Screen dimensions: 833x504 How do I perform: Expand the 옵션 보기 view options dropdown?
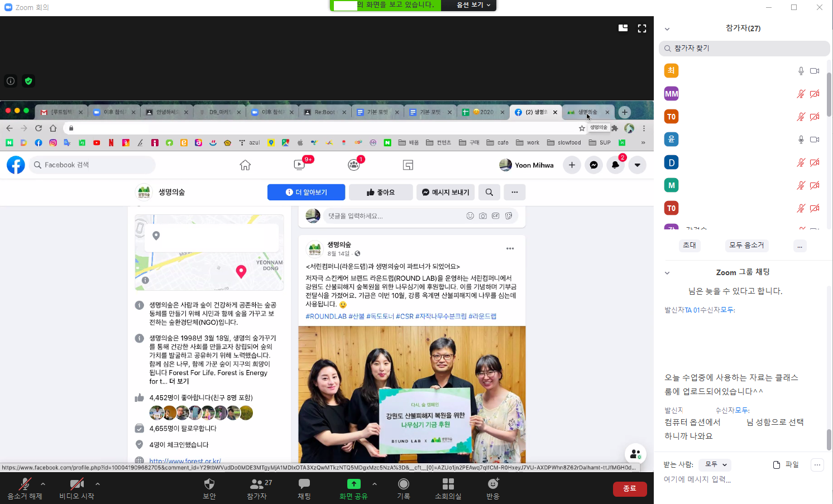(473, 5)
